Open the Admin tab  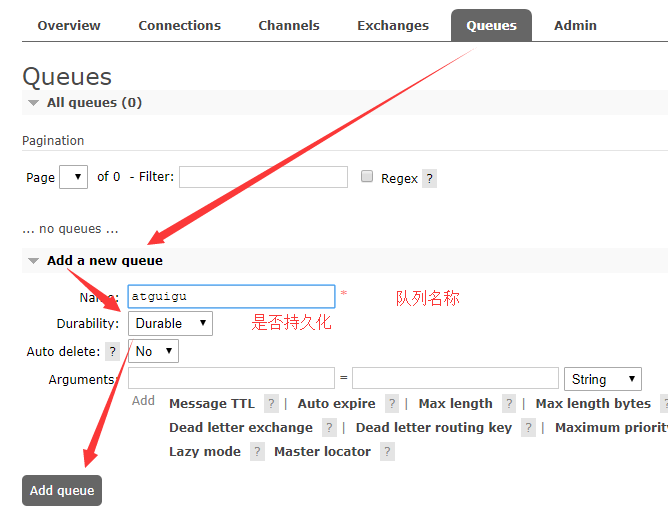click(575, 26)
